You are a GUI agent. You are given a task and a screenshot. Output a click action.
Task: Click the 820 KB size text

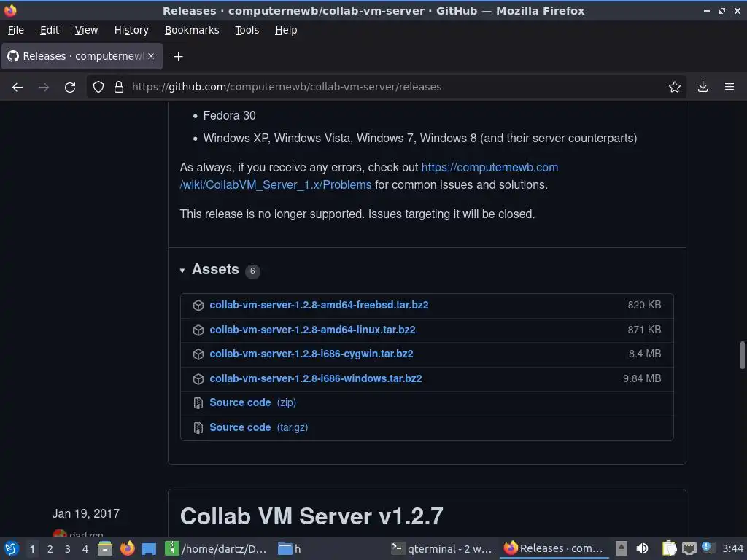644,305
